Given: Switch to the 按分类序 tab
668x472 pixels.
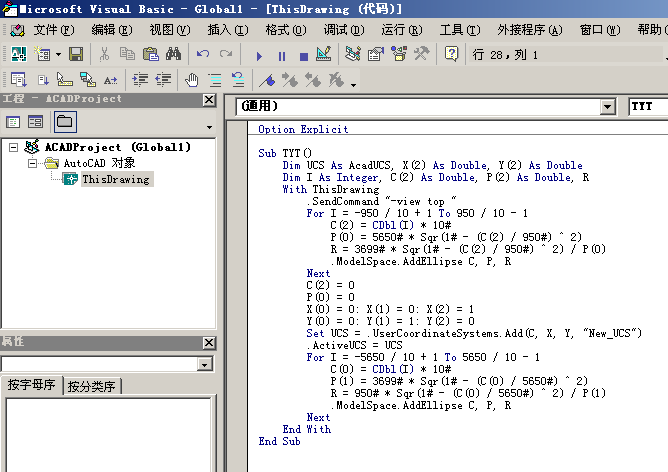Looking at the screenshot, I should 92,386.
